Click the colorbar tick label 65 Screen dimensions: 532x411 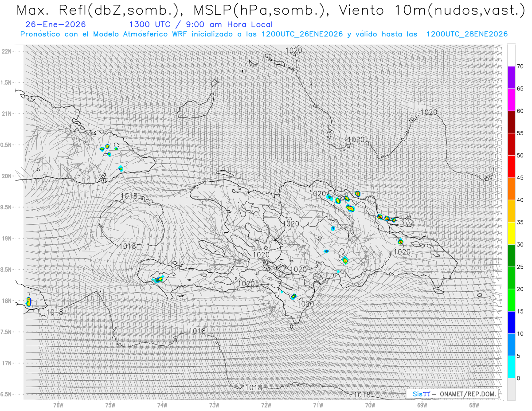520,89
